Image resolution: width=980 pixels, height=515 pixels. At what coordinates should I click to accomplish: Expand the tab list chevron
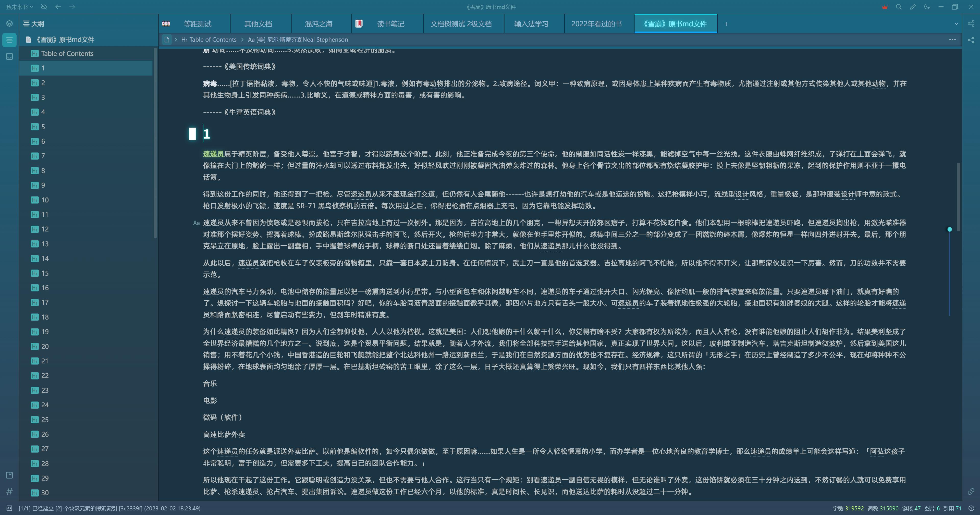[x=956, y=24]
